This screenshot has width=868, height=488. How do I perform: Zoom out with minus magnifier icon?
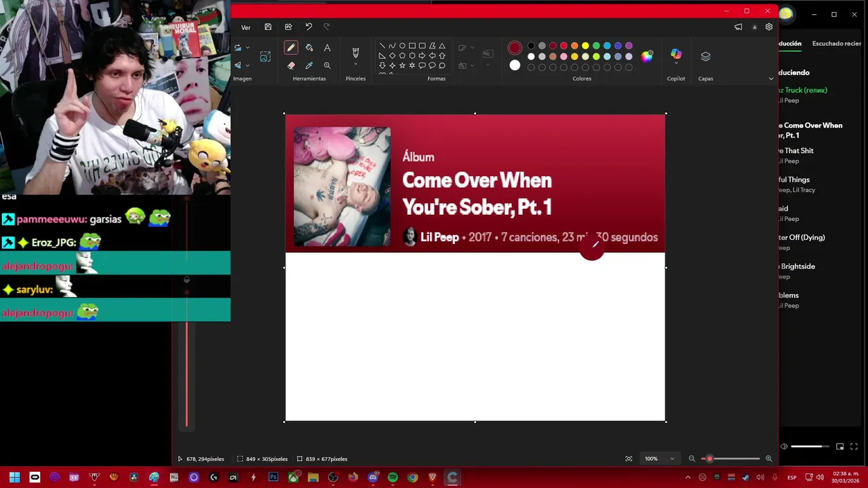(x=692, y=459)
